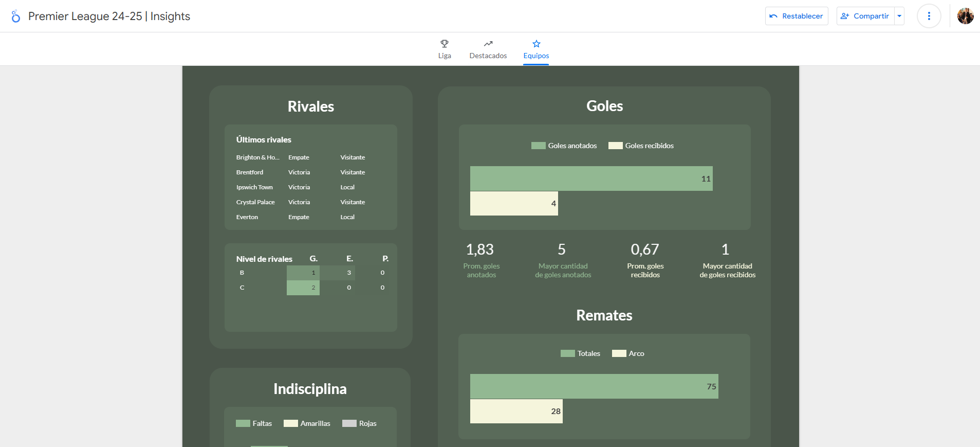Expand the Compartir dropdown arrow
Image resolution: width=980 pixels, height=447 pixels.
point(899,16)
